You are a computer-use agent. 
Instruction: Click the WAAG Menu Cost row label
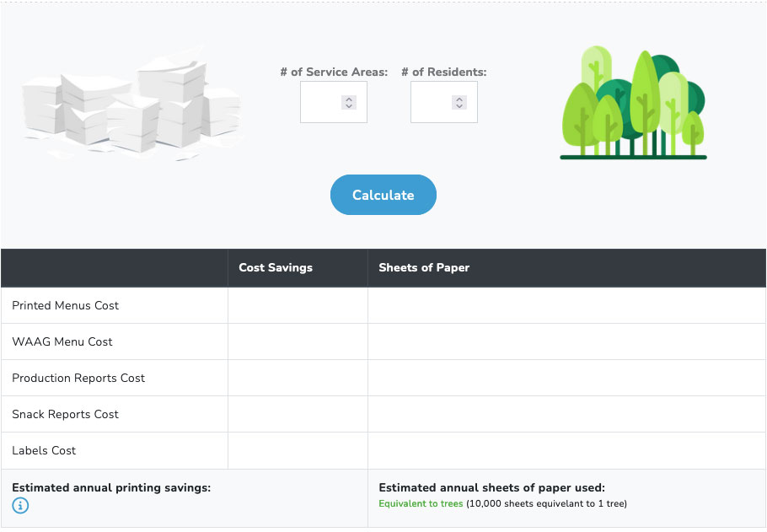click(62, 342)
